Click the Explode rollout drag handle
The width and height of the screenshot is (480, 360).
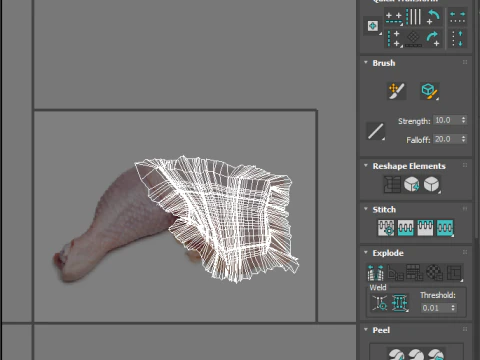point(465,252)
